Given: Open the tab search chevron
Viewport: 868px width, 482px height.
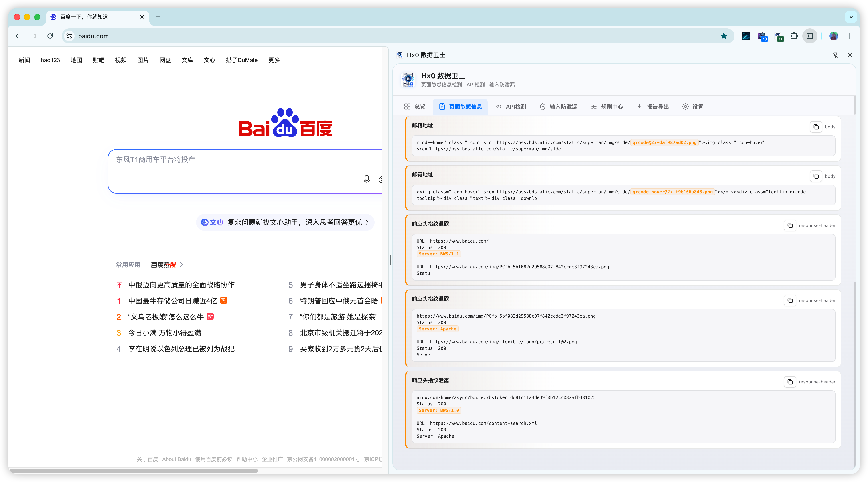Looking at the screenshot, I should tap(851, 17).
